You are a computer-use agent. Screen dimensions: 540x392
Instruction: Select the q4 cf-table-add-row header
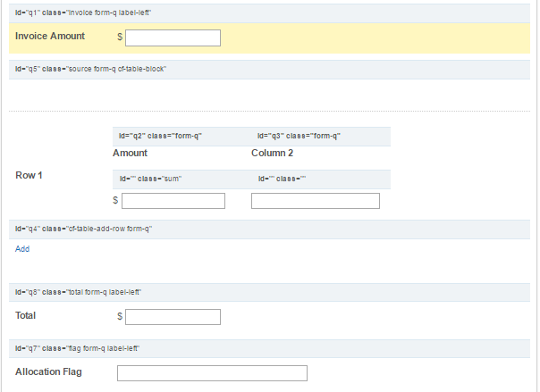coord(268,229)
